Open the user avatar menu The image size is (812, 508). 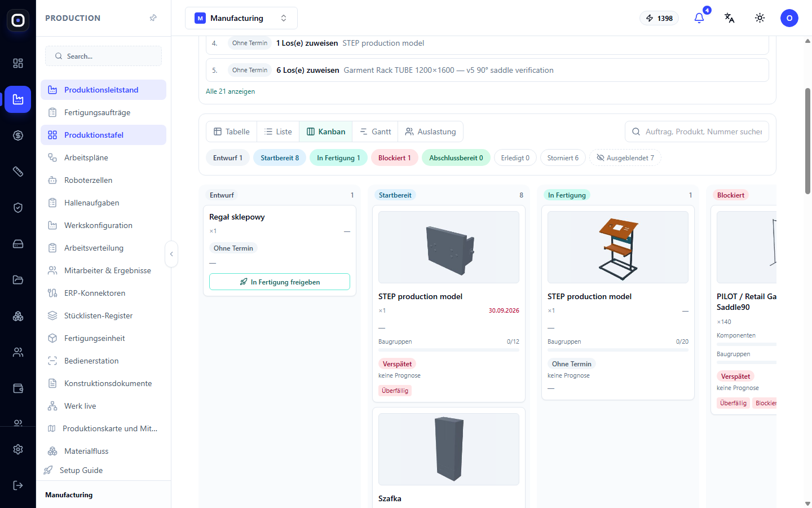789,18
